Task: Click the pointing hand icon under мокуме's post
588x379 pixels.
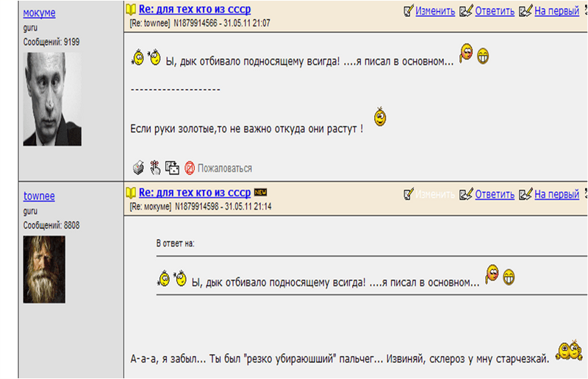Action: click(155, 168)
